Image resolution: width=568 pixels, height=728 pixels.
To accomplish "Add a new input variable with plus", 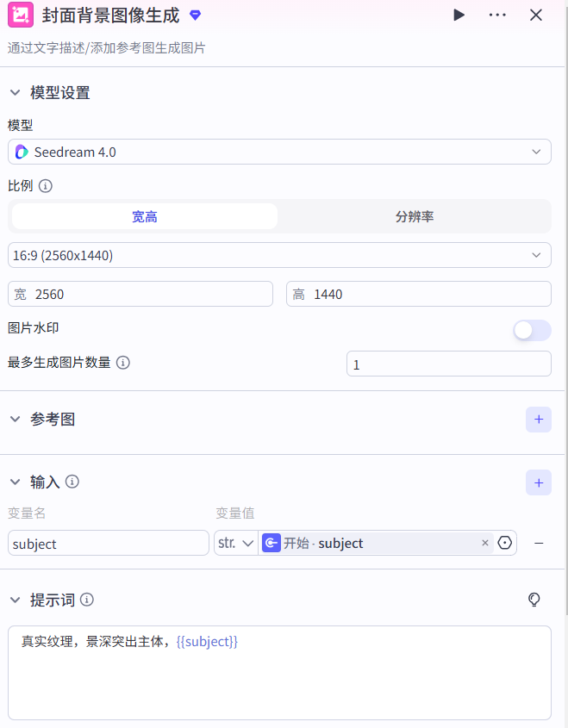I will pos(538,482).
